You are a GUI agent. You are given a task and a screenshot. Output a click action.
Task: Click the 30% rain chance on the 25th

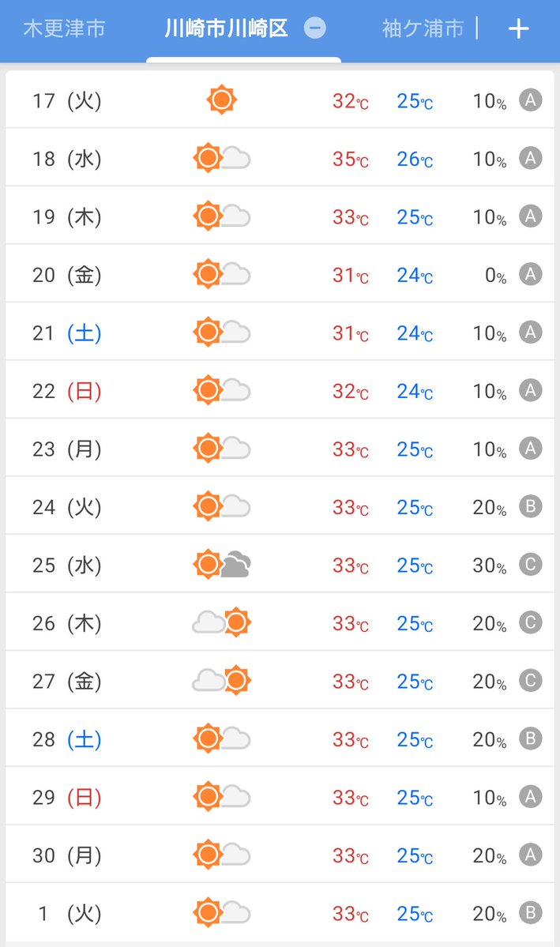click(x=490, y=566)
